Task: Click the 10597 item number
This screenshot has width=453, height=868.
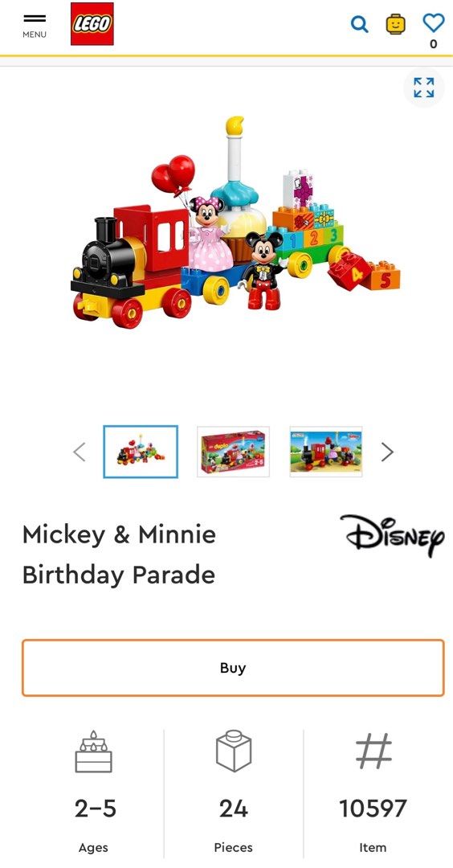Action: pos(373,809)
